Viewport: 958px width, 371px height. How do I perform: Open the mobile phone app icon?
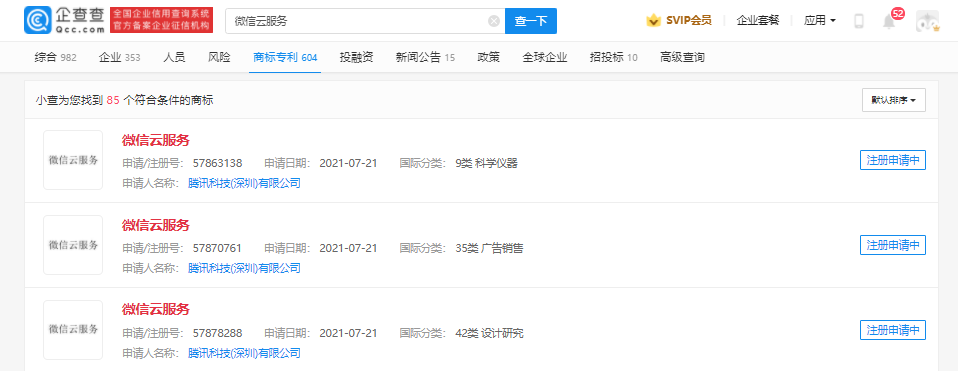pyautogui.click(x=858, y=21)
